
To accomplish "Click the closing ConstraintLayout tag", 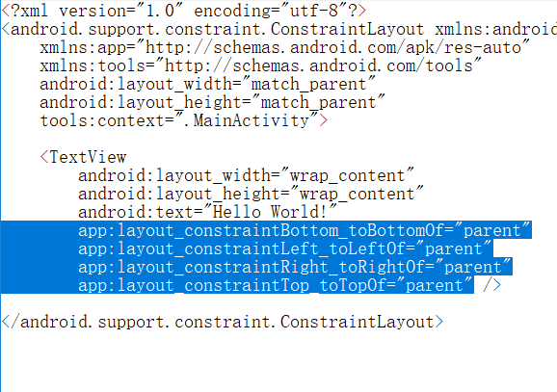I will [x=223, y=322].
